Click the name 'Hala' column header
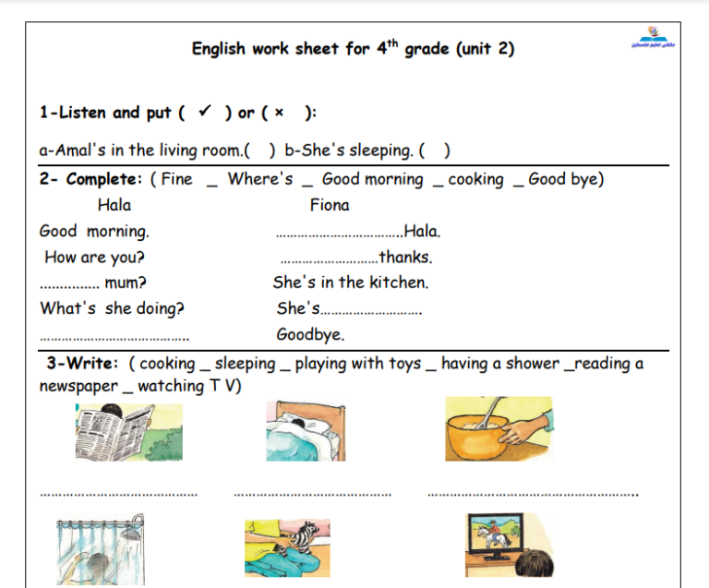Viewport: 709px width, 588px height. (x=114, y=205)
